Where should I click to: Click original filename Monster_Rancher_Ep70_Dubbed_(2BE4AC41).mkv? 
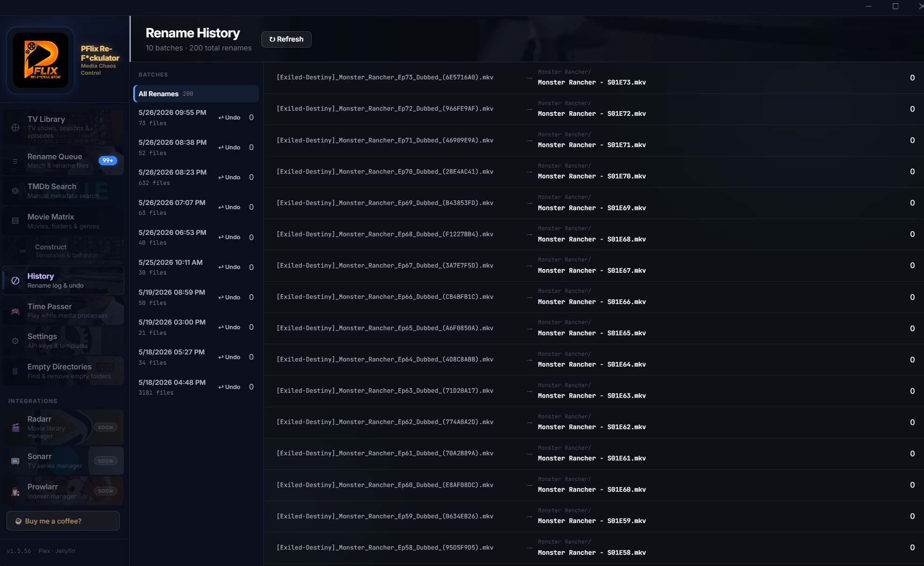pos(385,171)
